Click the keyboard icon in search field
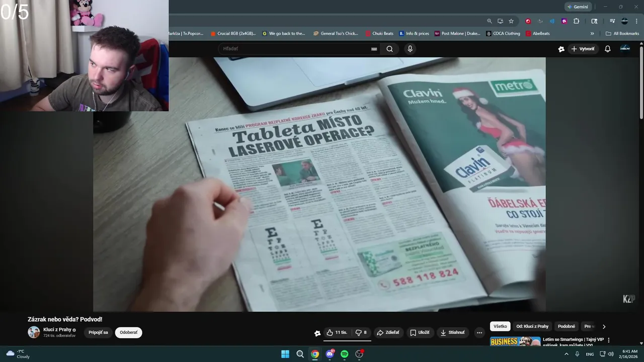The width and height of the screenshot is (644, 362). click(374, 49)
